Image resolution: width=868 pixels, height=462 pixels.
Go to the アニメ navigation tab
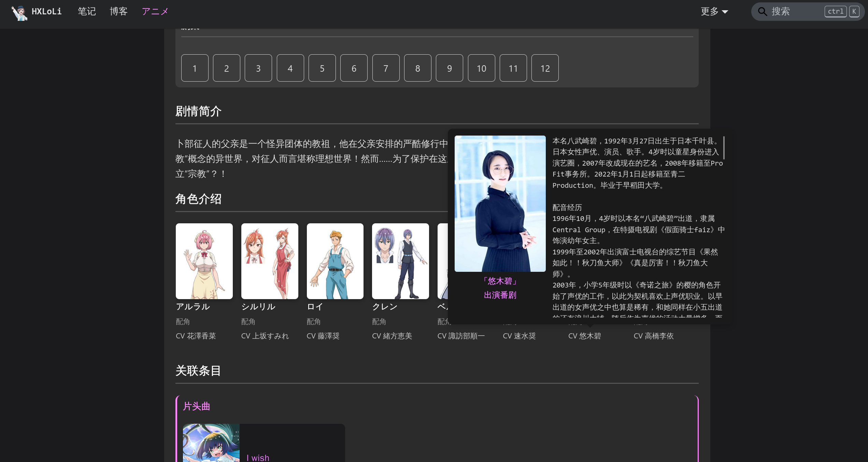[x=155, y=12]
